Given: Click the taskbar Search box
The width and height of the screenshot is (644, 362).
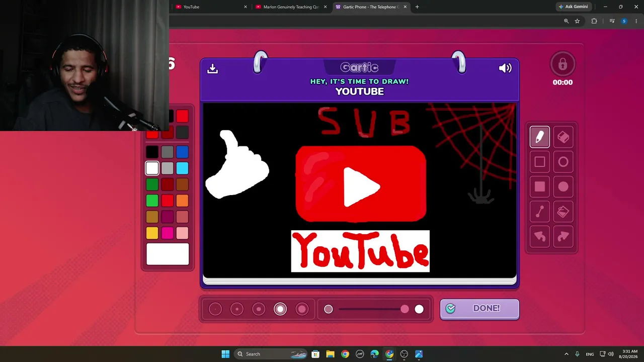Looking at the screenshot, I should (272, 354).
